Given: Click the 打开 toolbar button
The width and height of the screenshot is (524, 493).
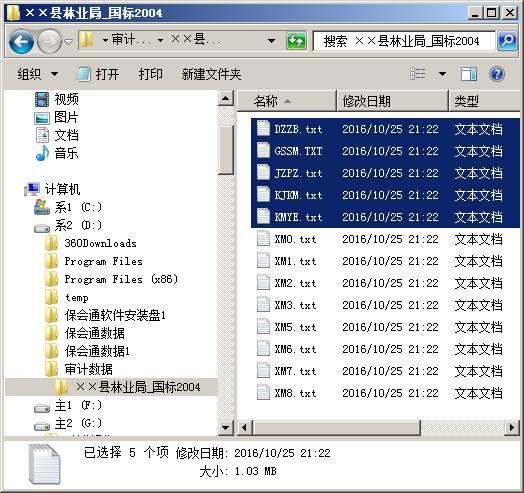Looking at the screenshot, I should click(97, 74).
